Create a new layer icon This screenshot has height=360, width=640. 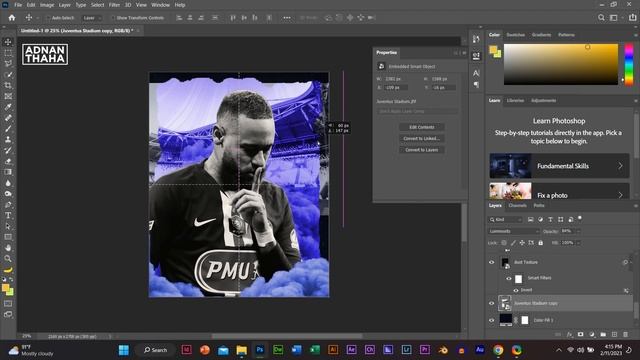[x=614, y=335]
